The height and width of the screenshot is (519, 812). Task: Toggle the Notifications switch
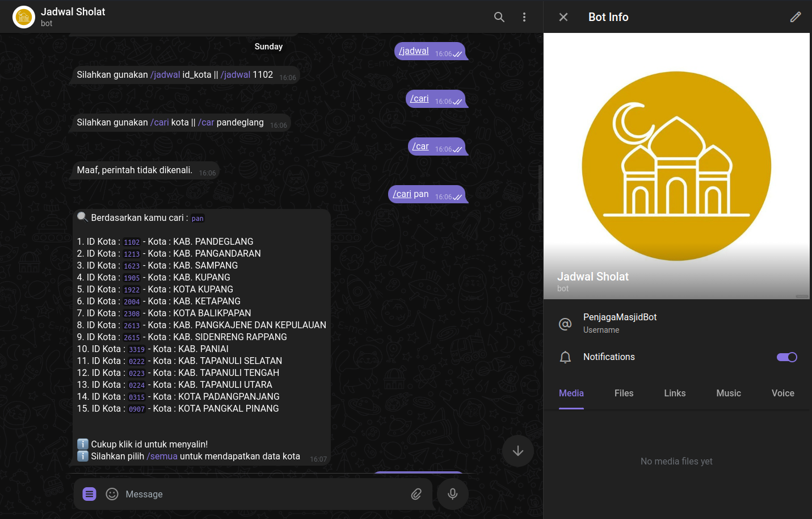(787, 357)
